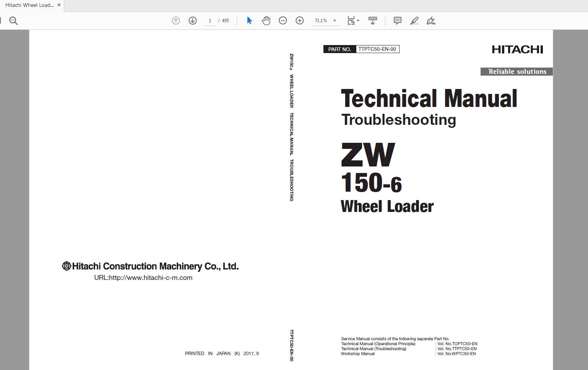Expand the page-fit options dropdown arrow

(358, 21)
